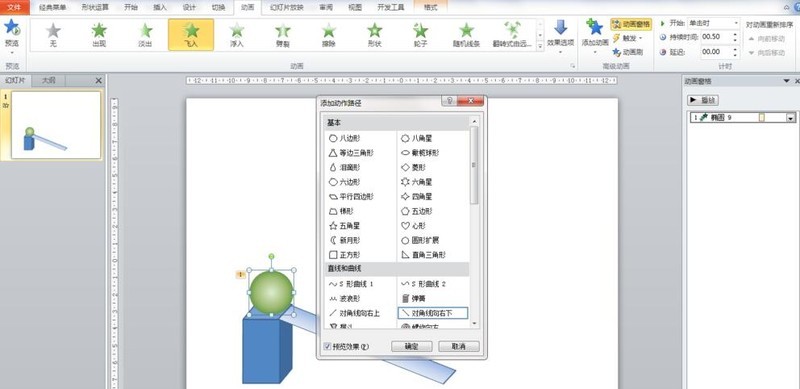Image resolution: width=800 pixels, height=389 pixels.
Task: Click the 持续时间 duration value field
Action: 716,37
